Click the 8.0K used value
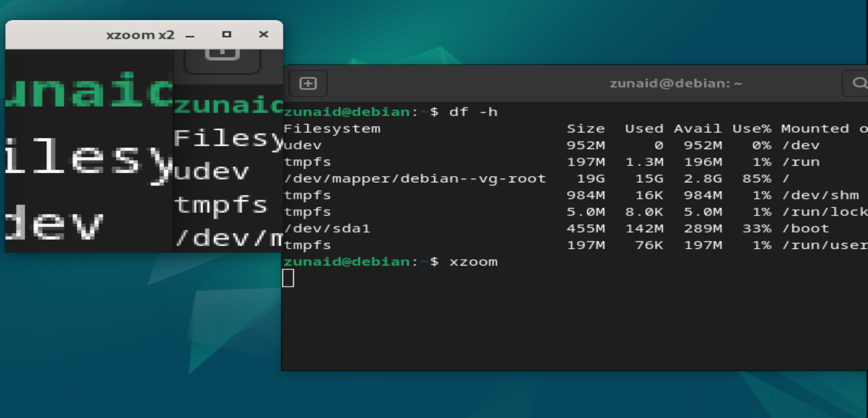The image size is (868, 418). pos(644,212)
